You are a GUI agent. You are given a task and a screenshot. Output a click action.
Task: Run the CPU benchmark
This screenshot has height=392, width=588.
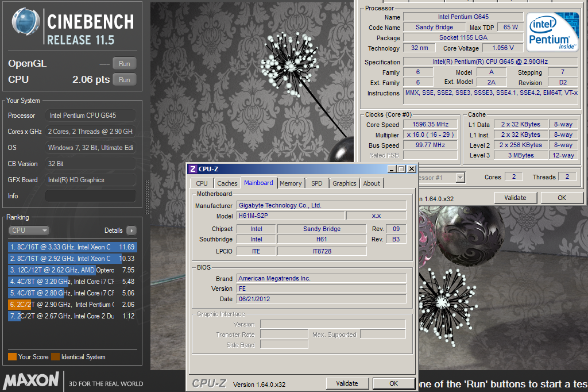[124, 79]
